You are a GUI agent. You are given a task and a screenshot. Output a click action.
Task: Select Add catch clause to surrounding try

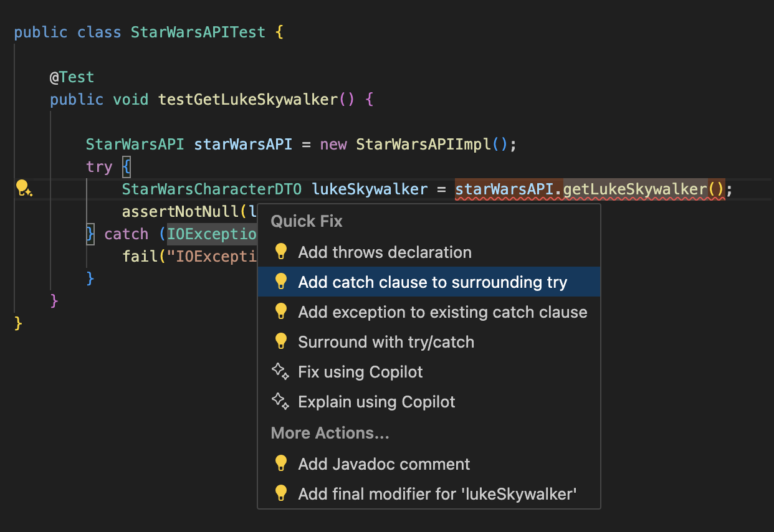(429, 282)
